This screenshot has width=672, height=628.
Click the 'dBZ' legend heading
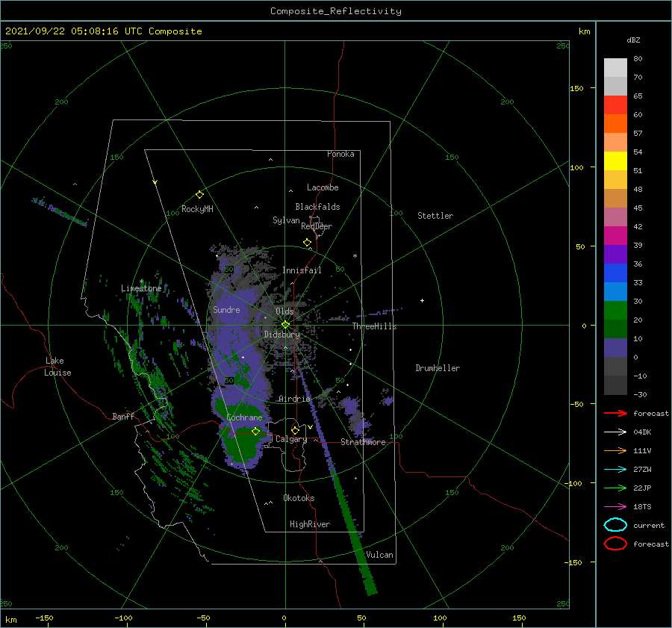click(x=633, y=40)
